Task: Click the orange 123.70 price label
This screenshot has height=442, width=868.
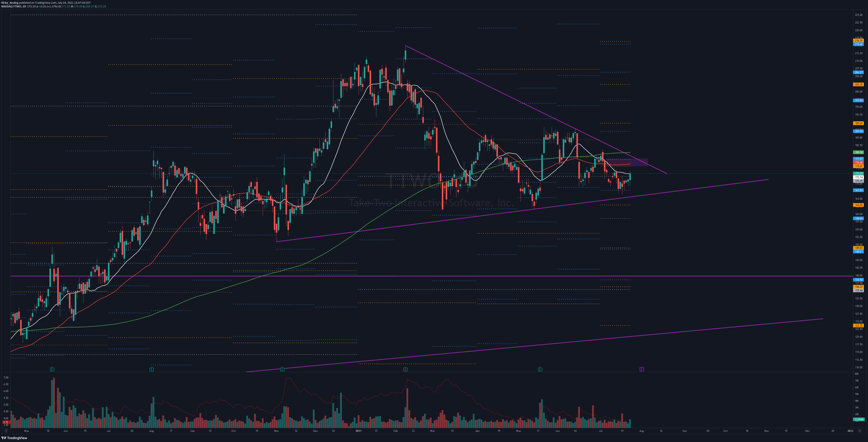Action: click(x=858, y=325)
